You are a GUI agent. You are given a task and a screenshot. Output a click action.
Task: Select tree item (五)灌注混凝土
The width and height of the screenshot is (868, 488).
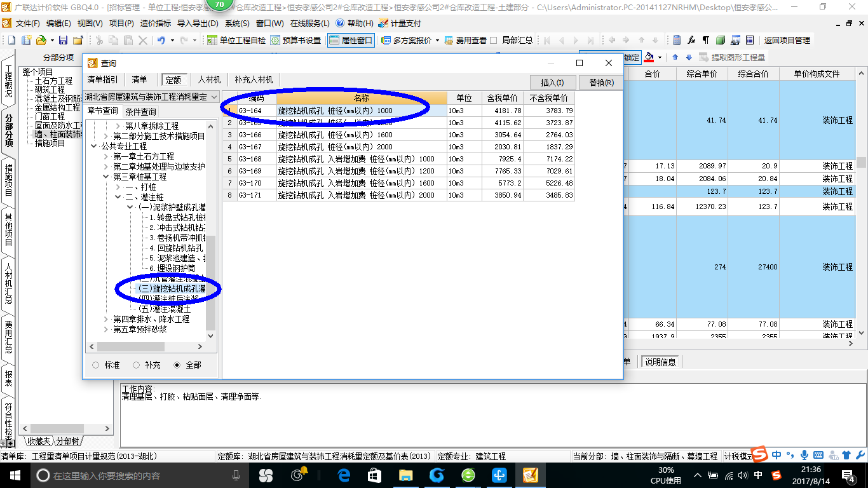pyautogui.click(x=165, y=309)
